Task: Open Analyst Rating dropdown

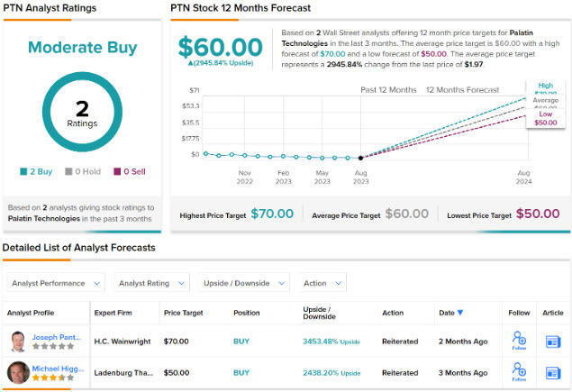Action: click(x=151, y=283)
